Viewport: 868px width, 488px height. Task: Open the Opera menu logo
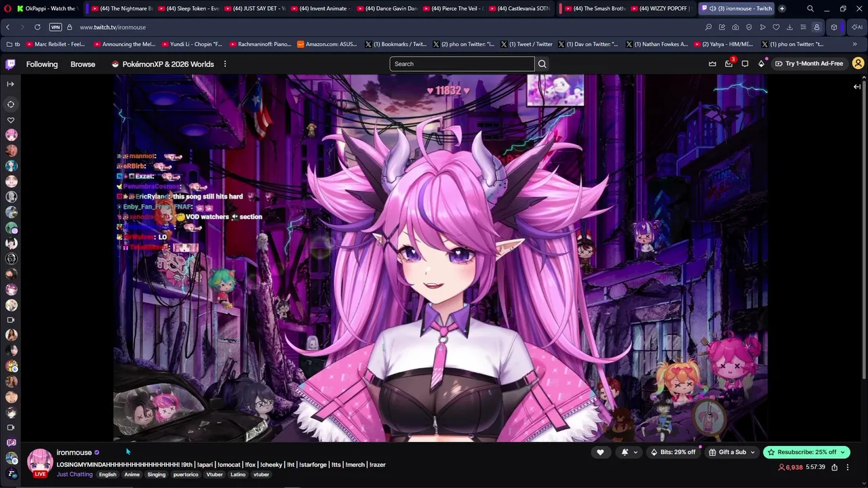click(x=7, y=9)
